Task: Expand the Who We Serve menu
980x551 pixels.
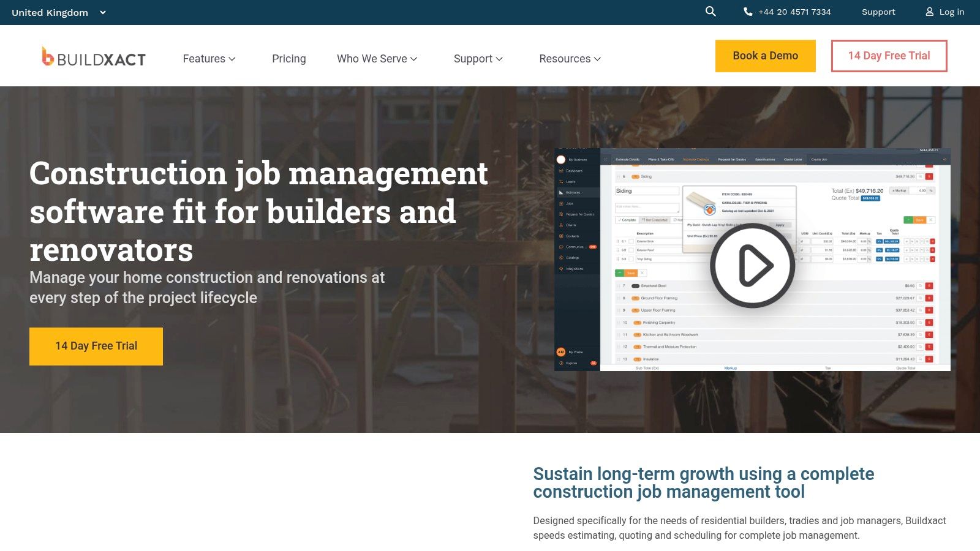Action: [x=377, y=59]
